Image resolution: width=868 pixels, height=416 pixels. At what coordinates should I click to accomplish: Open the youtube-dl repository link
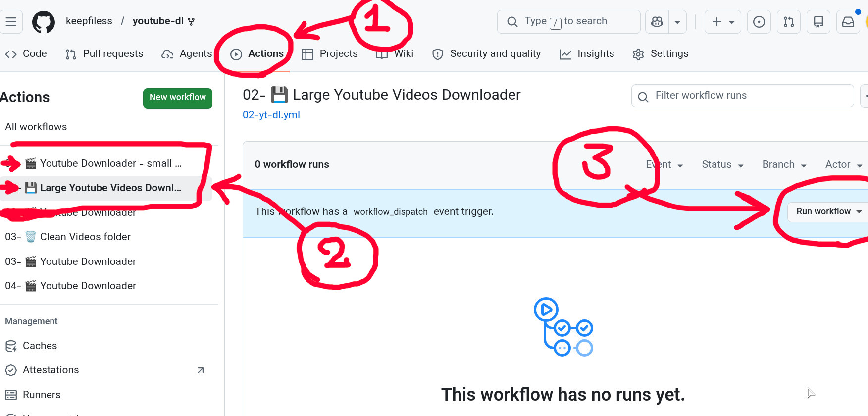click(158, 21)
